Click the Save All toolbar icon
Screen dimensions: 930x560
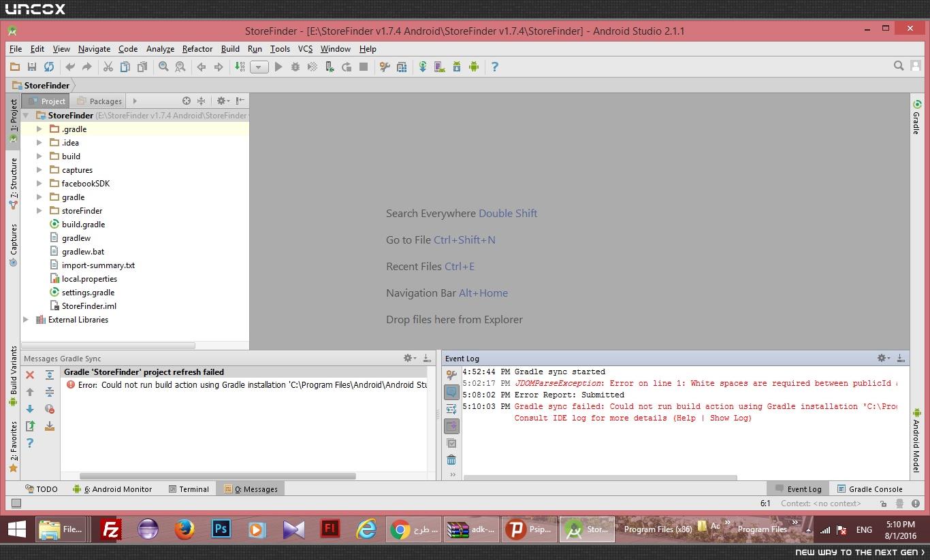32,67
